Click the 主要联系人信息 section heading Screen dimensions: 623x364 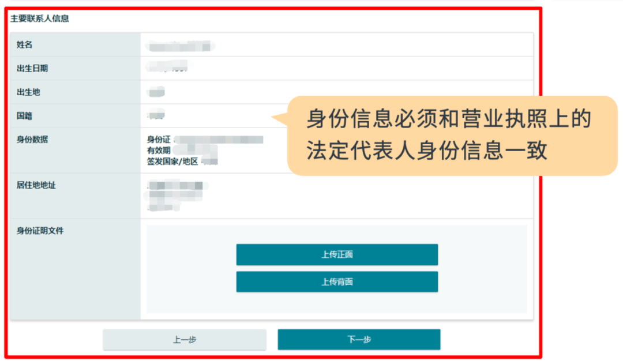(x=40, y=18)
